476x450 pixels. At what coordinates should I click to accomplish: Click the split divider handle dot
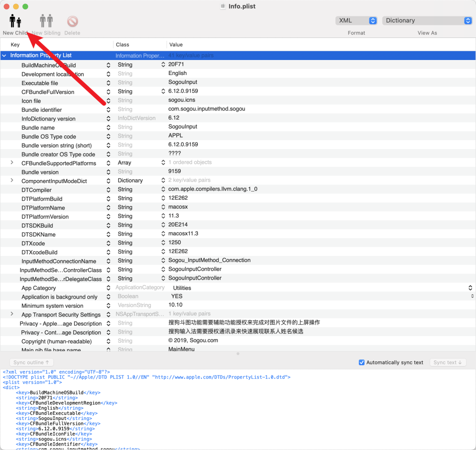(238, 354)
